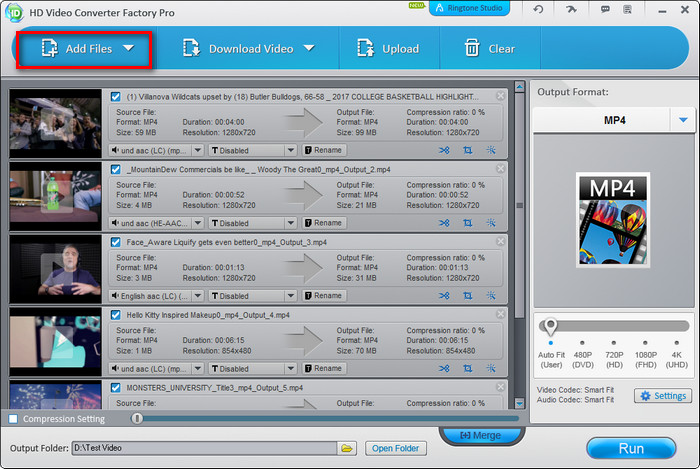Click the Output Folder path field
700x469 pixels.
point(204,448)
